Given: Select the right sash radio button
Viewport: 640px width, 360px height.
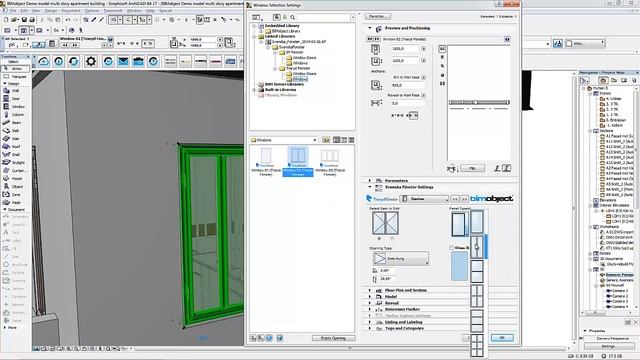Looking at the screenshot, I should click(392, 238).
